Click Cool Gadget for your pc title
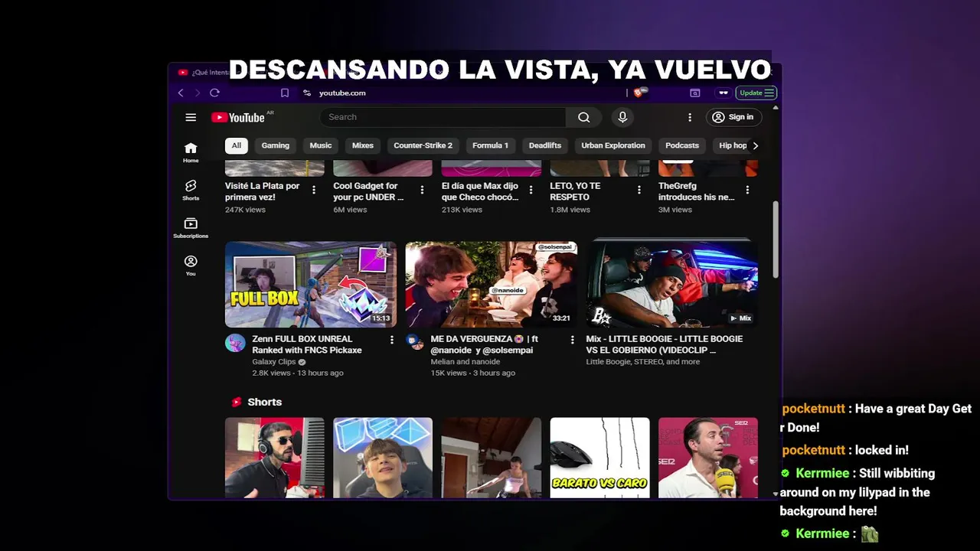This screenshot has width=980, height=551. 368,191
